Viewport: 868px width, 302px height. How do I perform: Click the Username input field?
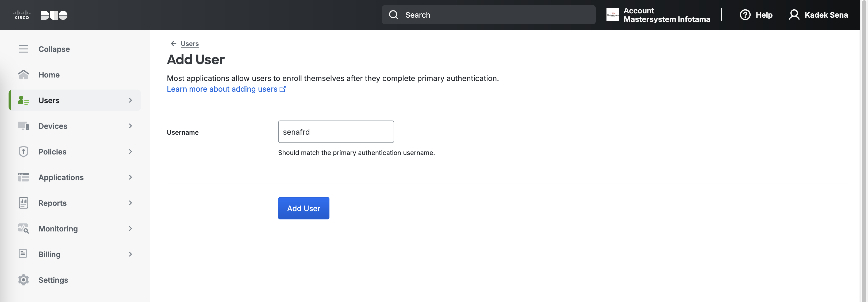(x=336, y=132)
